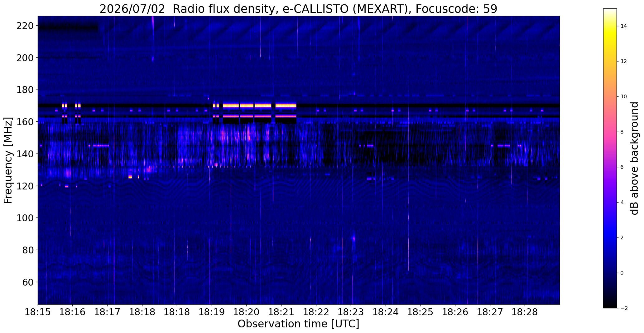This screenshot has height=333, width=644.
Task: Click the 4 value on the colorbar
Action: tap(622, 203)
